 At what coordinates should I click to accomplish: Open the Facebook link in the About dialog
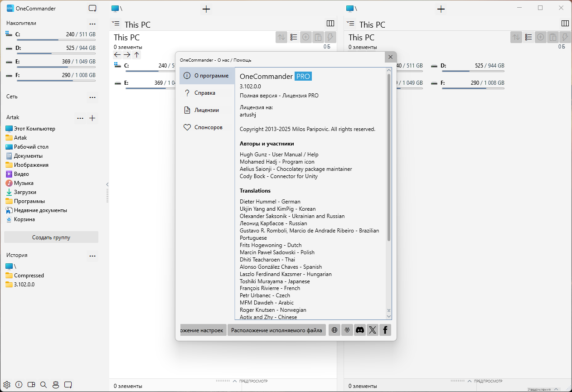[385, 330]
